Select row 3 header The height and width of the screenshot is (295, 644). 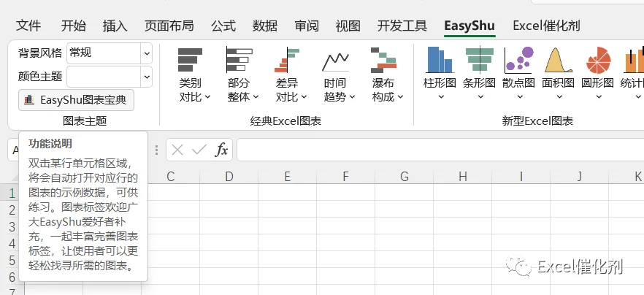point(12,226)
